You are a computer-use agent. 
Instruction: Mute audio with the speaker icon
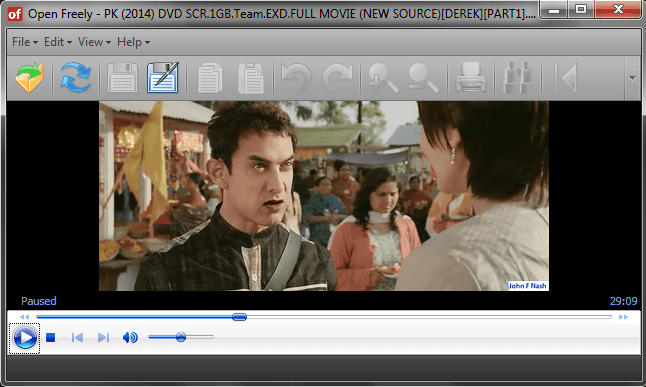tap(130, 338)
